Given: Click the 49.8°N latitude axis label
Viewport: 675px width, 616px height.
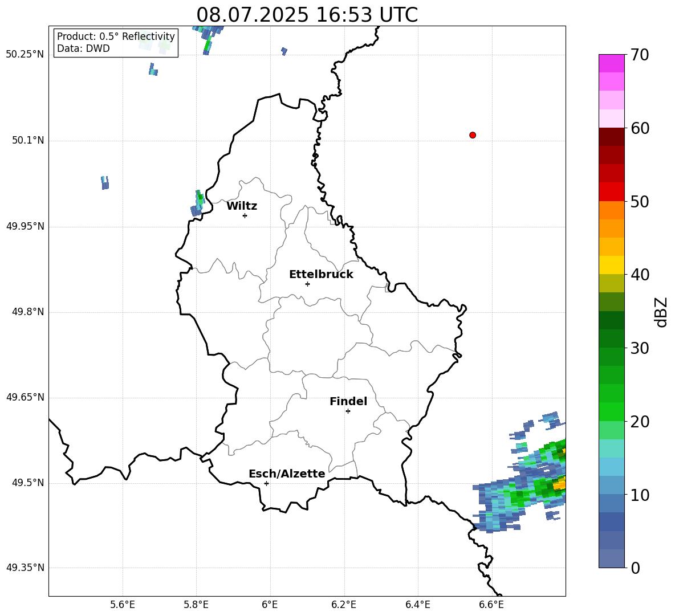Looking at the screenshot, I should 28,312.
